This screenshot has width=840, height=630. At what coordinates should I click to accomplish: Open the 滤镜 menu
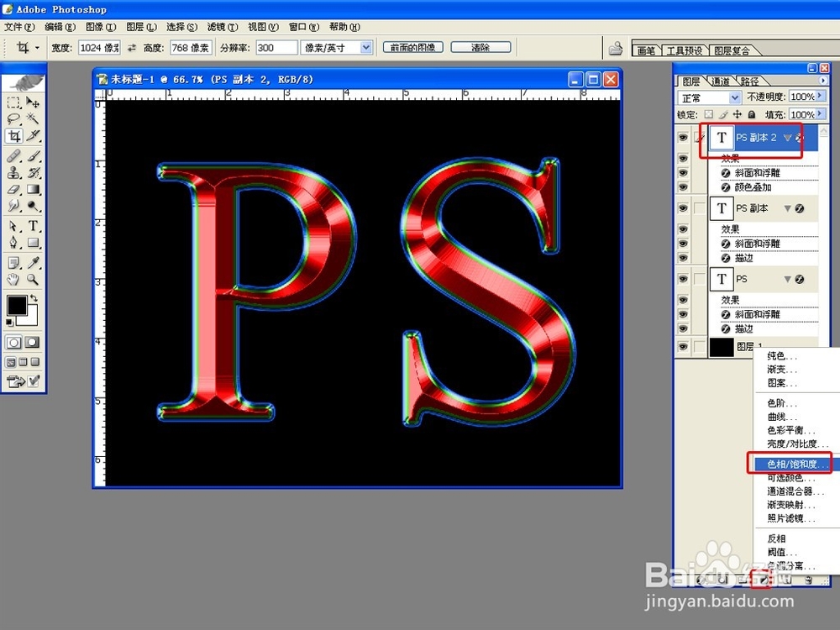222,26
